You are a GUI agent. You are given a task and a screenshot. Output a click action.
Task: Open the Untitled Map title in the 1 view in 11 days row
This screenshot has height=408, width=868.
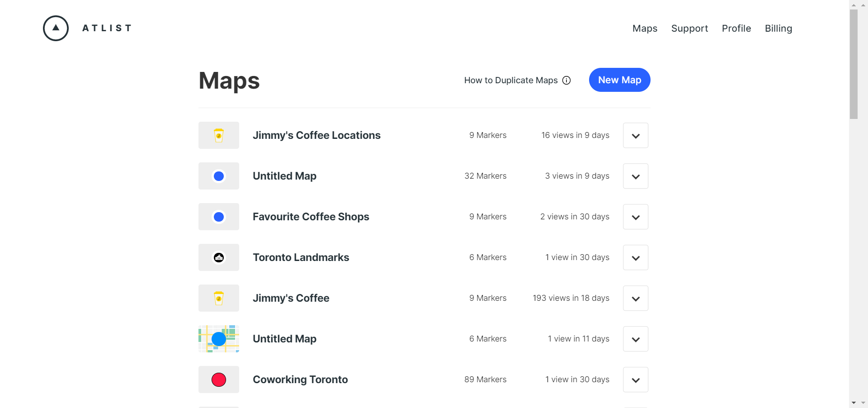pos(284,339)
